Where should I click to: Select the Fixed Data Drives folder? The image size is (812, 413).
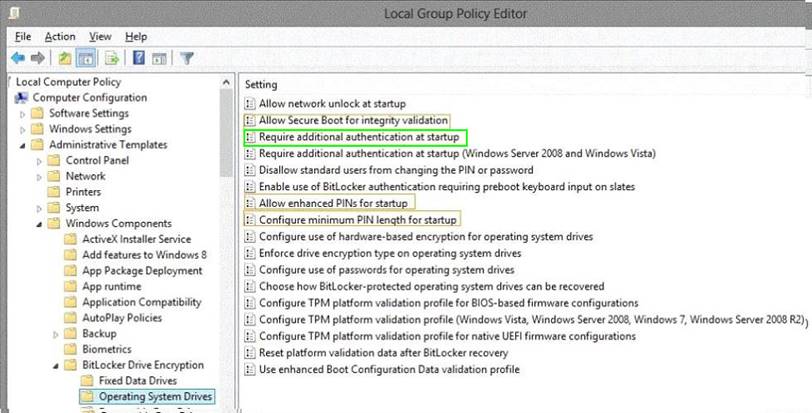click(138, 381)
